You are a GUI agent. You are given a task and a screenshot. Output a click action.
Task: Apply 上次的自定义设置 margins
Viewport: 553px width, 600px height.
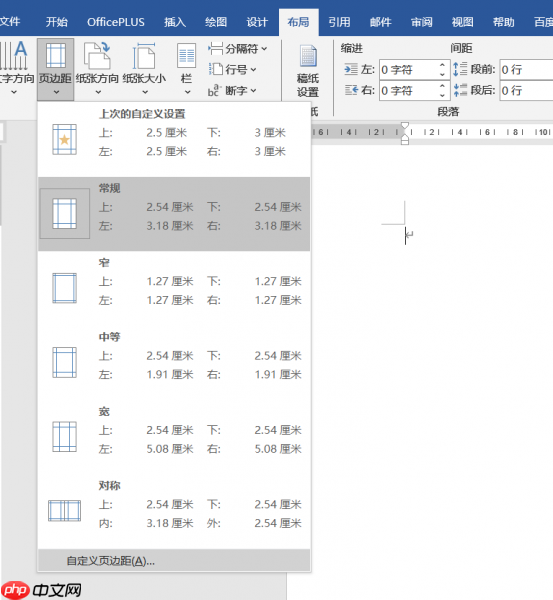click(x=174, y=139)
